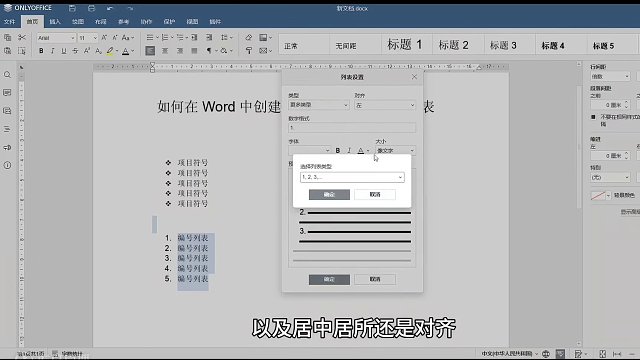Click the Copy style paint roller icon
The image size is (640, 360).
click(249, 51)
